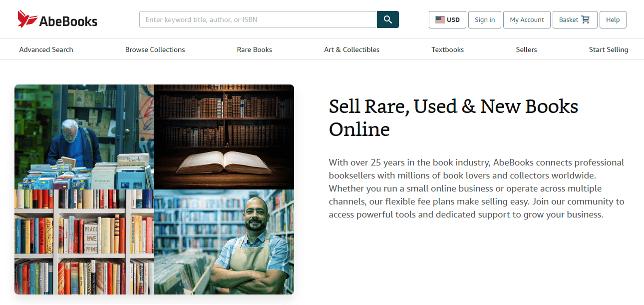This screenshot has width=644, height=305.
Task: Click the shopping cart basket icon
Action: (x=586, y=20)
